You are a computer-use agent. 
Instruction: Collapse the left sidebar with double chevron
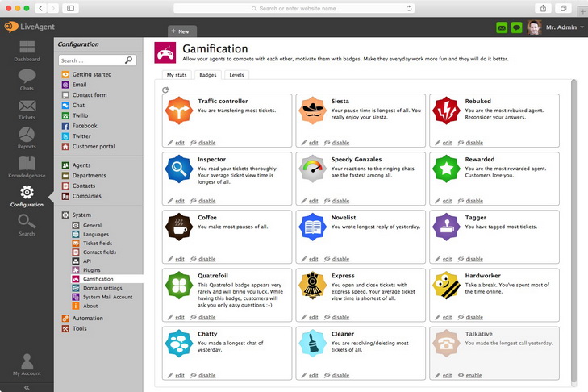27,387
